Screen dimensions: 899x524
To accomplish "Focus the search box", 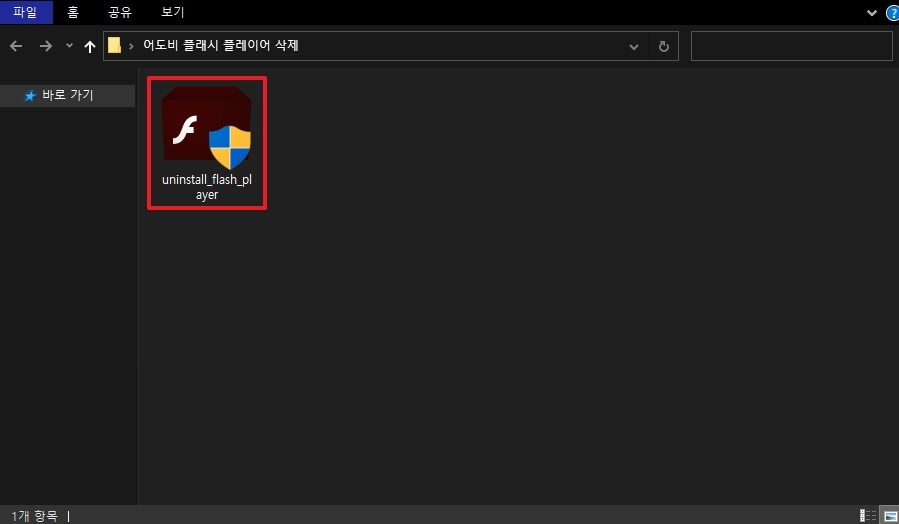I will point(791,46).
